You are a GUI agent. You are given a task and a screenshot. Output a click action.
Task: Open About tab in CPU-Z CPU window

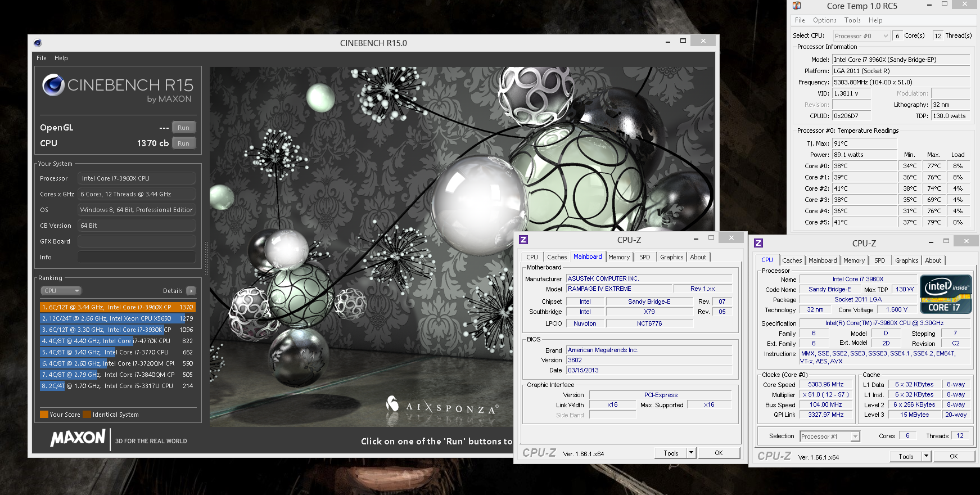coord(933,260)
